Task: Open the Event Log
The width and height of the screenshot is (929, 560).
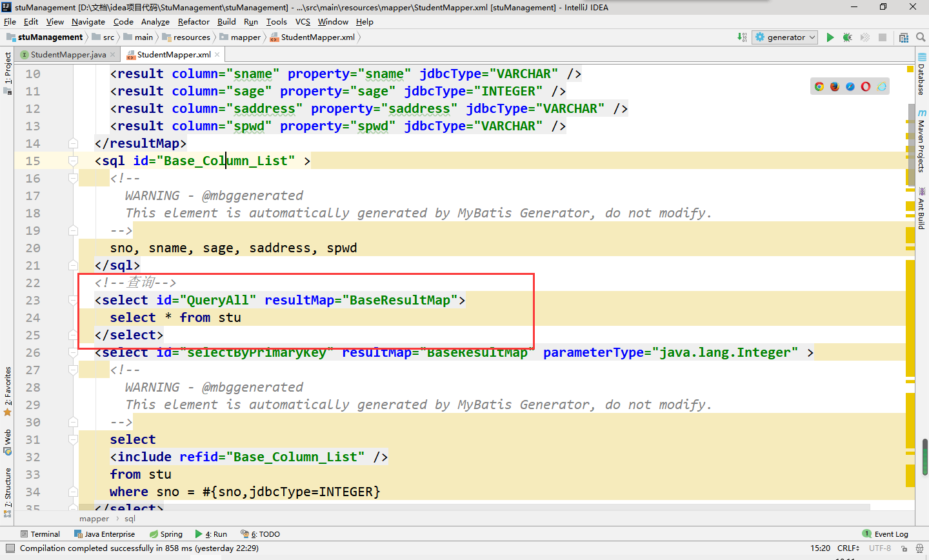Action: [885, 534]
